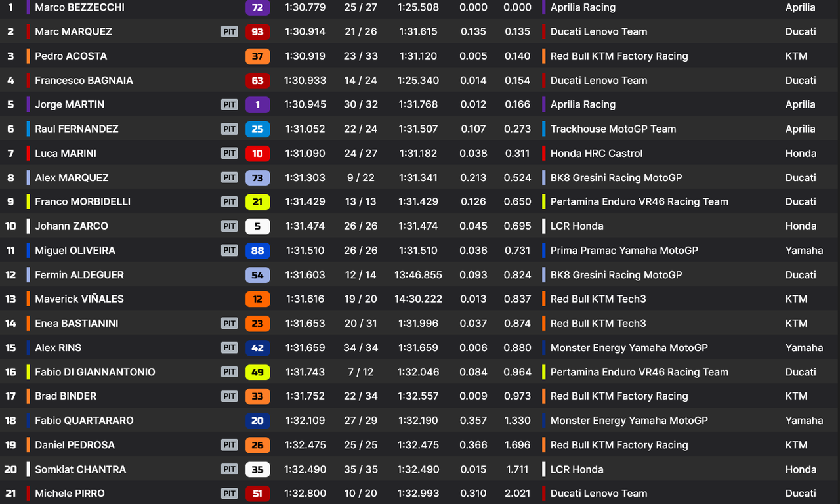Click gap value 2.021 in Pirro's row

click(x=517, y=493)
